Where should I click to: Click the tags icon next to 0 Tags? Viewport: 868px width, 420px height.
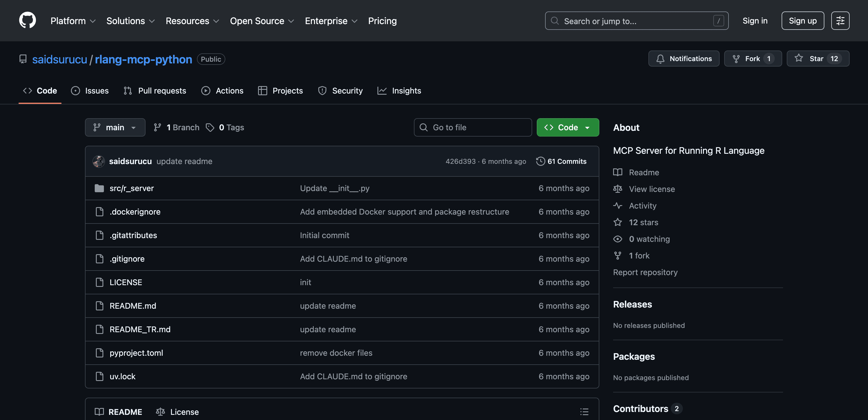[x=210, y=127]
